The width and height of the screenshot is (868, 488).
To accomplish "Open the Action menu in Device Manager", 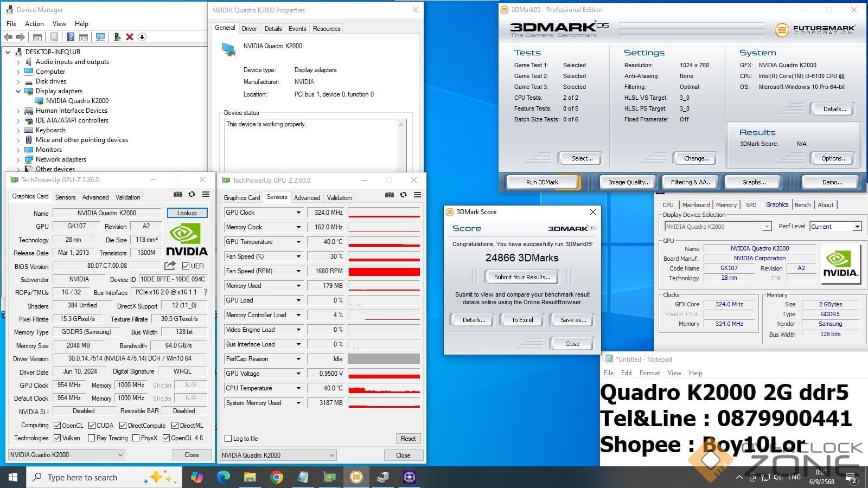I will pos(34,24).
